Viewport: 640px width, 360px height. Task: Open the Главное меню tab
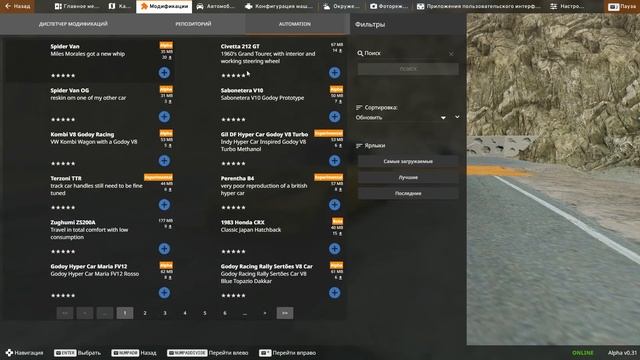coord(77,6)
